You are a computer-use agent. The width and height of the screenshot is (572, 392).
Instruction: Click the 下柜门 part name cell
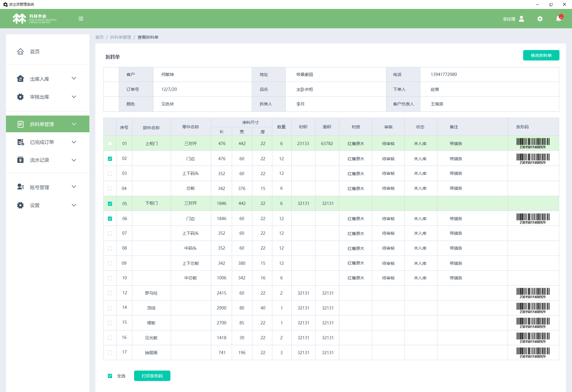pos(151,203)
